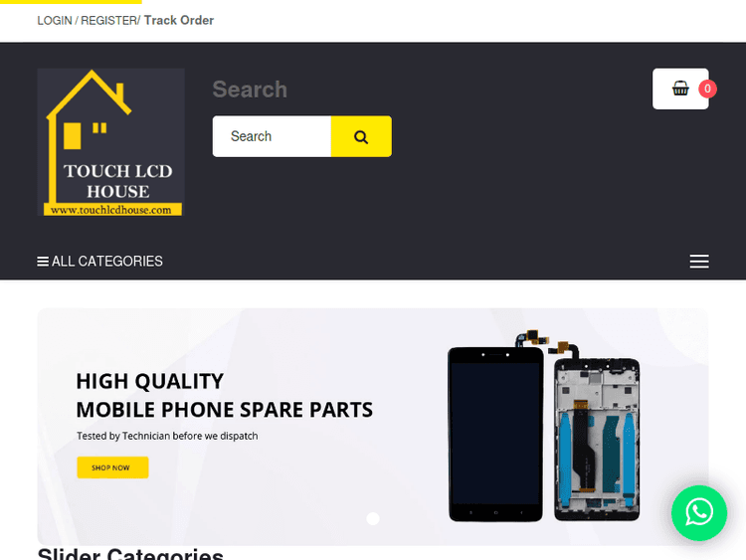The width and height of the screenshot is (746, 560).
Task: Click the www.touchlcdhouse.com logo text
Action: coord(110,210)
